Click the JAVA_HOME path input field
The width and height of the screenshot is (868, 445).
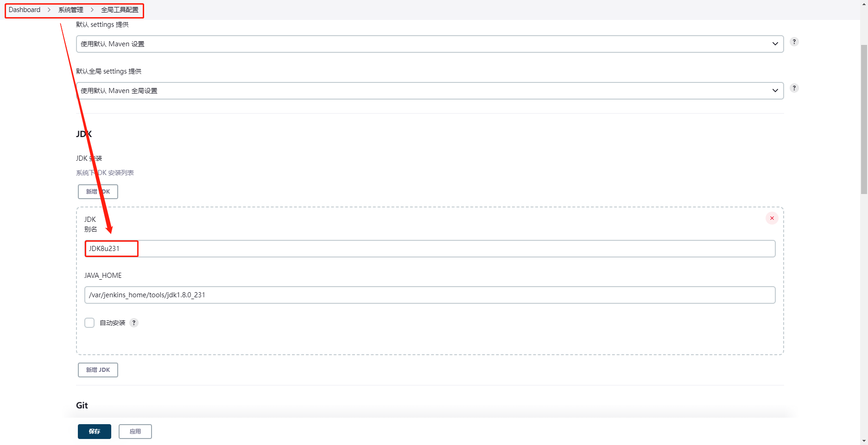[430, 295]
